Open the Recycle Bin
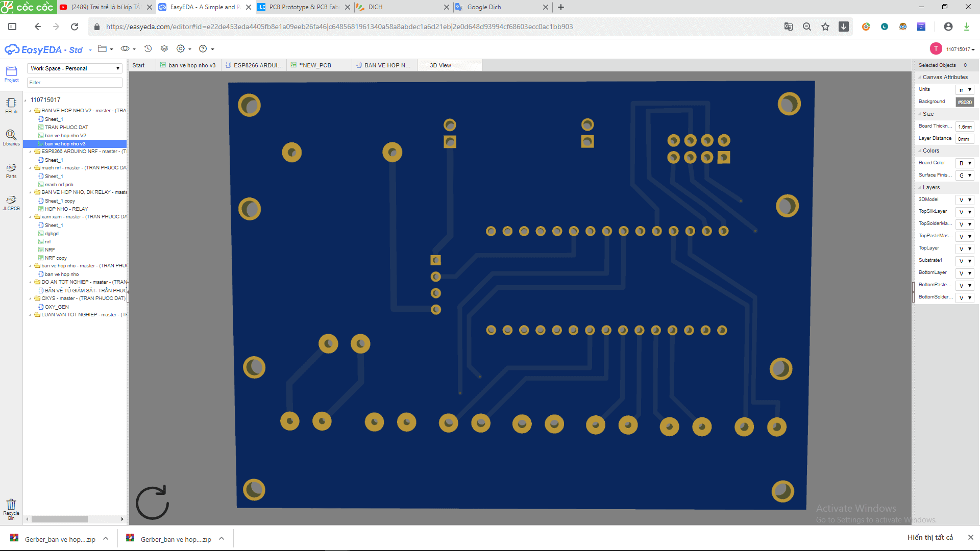 [x=11, y=509]
